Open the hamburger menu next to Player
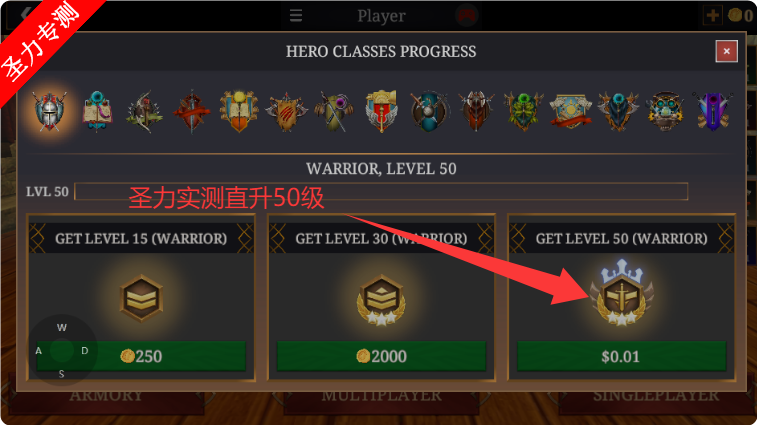Image resolution: width=757 pixels, height=425 pixels. (x=296, y=15)
